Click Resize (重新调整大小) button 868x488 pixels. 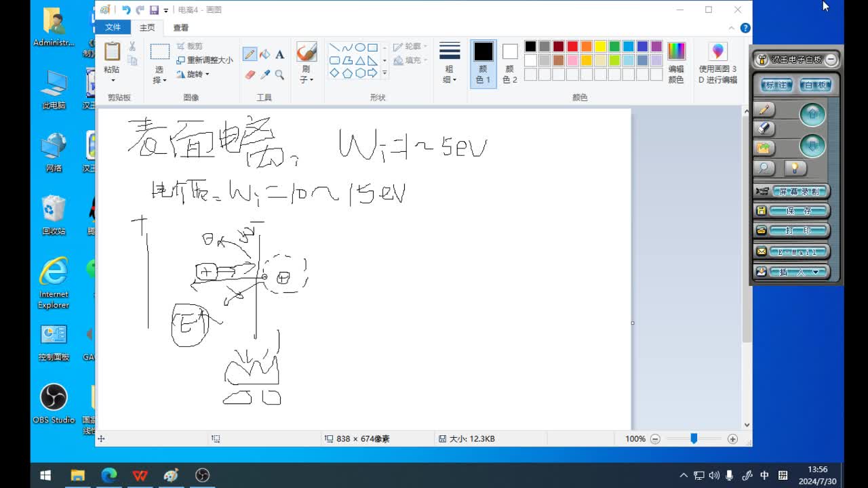point(205,60)
